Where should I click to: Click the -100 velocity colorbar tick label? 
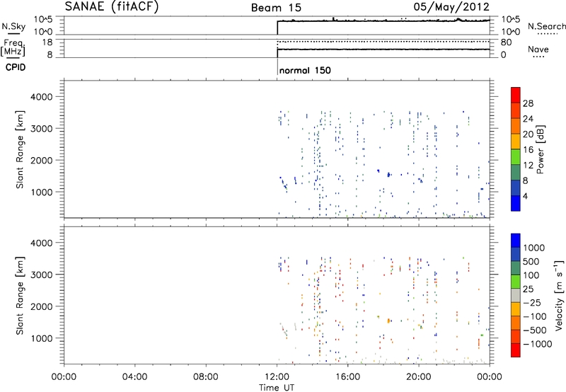[535, 316]
